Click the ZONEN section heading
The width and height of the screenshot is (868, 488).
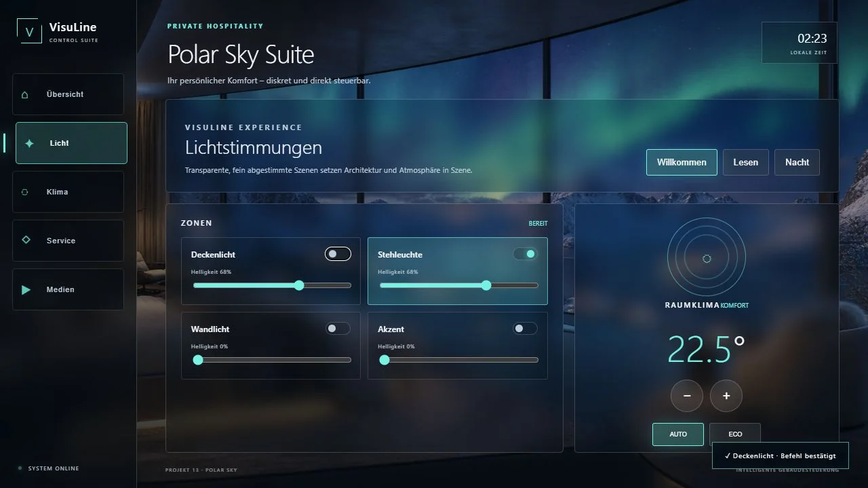197,223
